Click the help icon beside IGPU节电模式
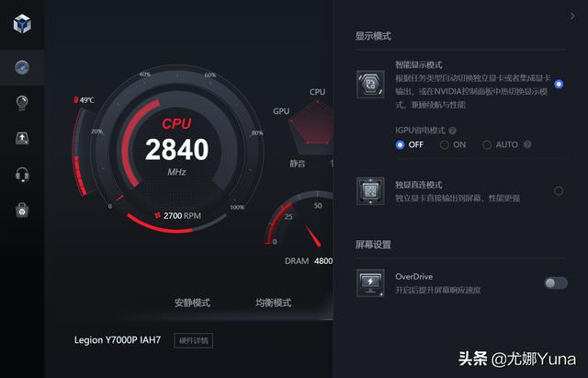The width and height of the screenshot is (588, 378). coord(453,131)
